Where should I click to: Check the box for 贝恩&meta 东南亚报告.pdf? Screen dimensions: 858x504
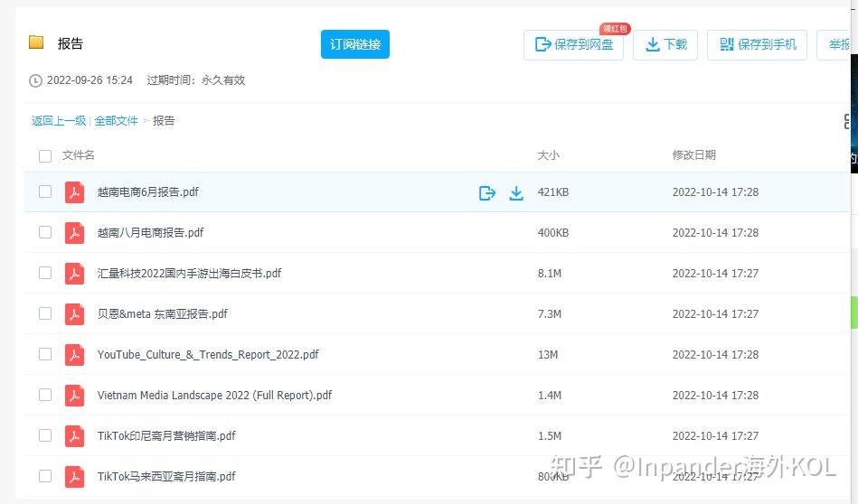(x=45, y=313)
